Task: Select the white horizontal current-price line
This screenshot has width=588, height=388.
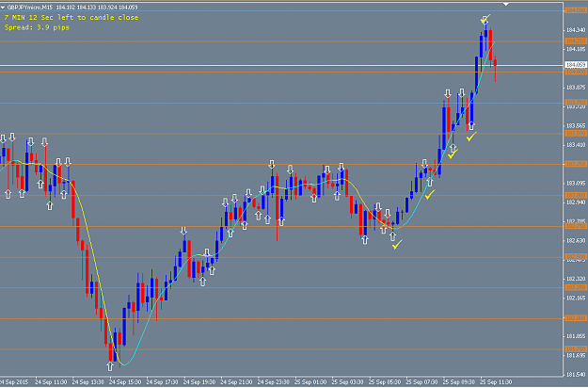Action: [x=281, y=66]
